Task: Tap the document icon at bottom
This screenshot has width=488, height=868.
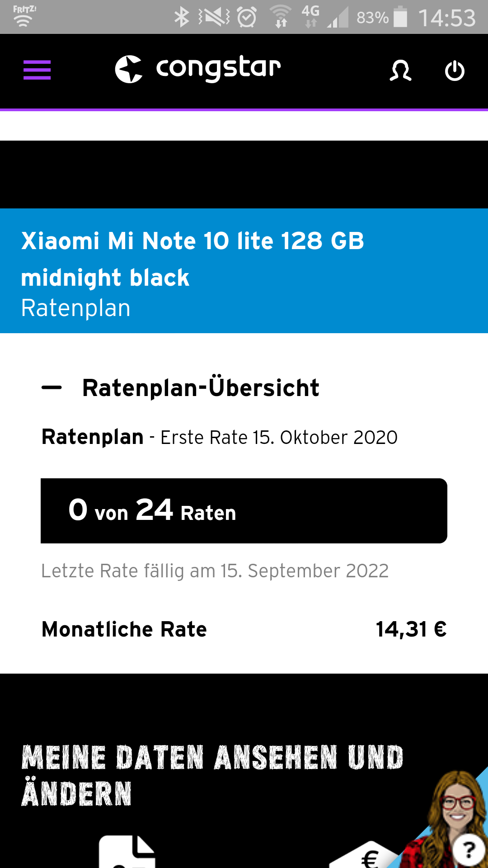Action: pos(127,852)
